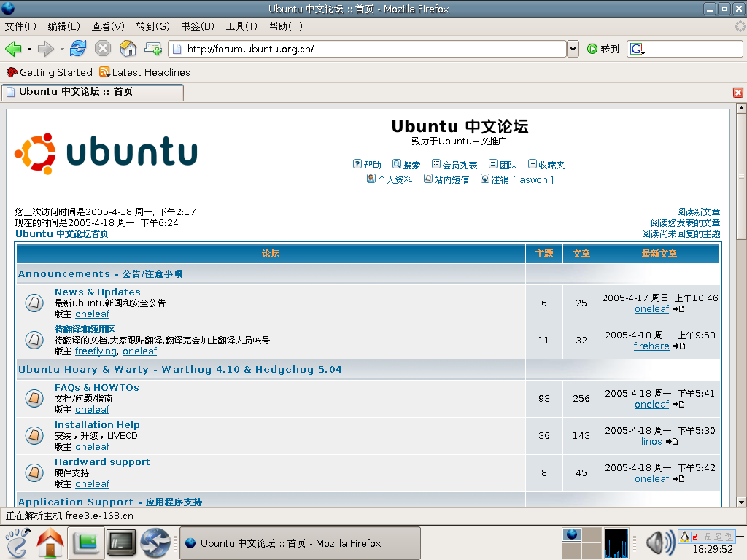This screenshot has width=747, height=560.
Task: Click 注销 [ aswon ] logout link
Action: tap(517, 179)
